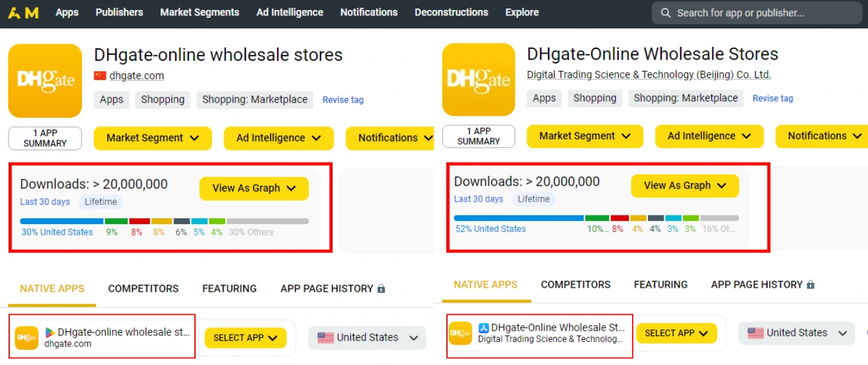Open the United States country dropdown in the App Store panel

[797, 333]
